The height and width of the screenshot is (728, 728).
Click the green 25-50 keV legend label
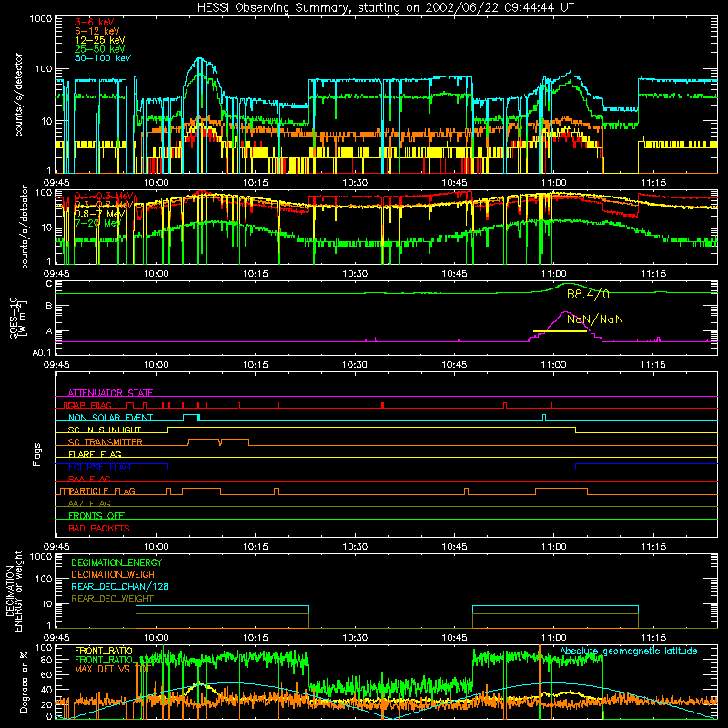click(100, 49)
